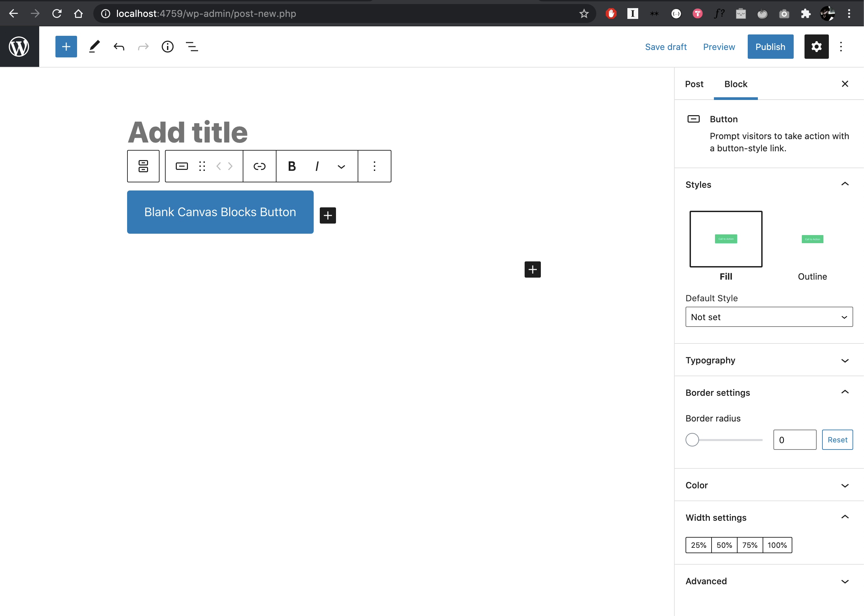Screen dimensions: 864x616
Task: Click the Publish button
Action: [x=770, y=47]
